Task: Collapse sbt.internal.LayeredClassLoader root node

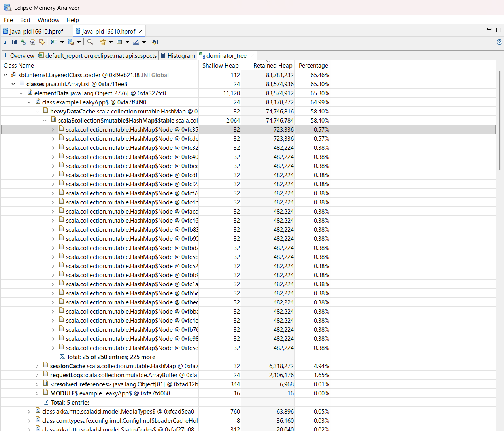Action: coord(6,75)
